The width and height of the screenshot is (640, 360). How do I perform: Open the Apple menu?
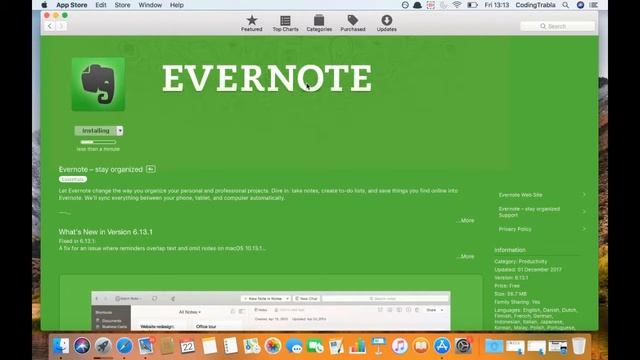click(x=44, y=5)
